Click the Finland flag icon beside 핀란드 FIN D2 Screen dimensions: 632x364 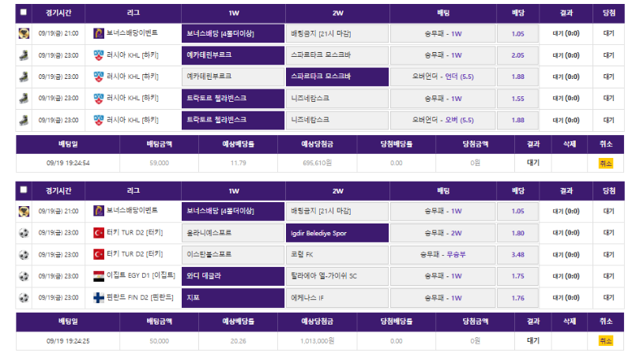pos(99,298)
